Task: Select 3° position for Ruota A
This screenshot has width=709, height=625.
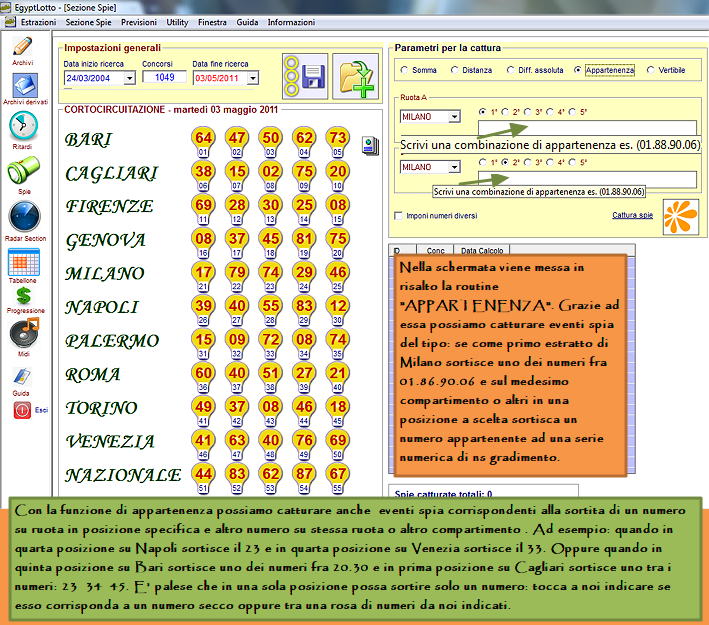Action: [528, 112]
